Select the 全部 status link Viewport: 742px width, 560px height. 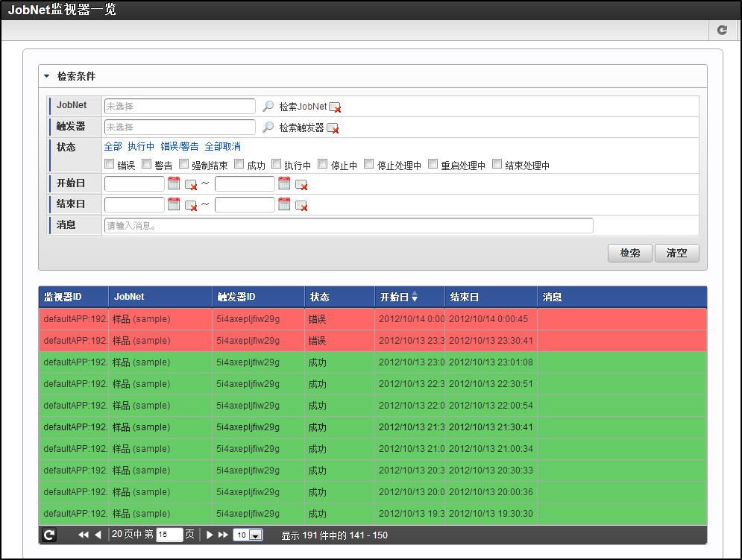pyautogui.click(x=113, y=146)
